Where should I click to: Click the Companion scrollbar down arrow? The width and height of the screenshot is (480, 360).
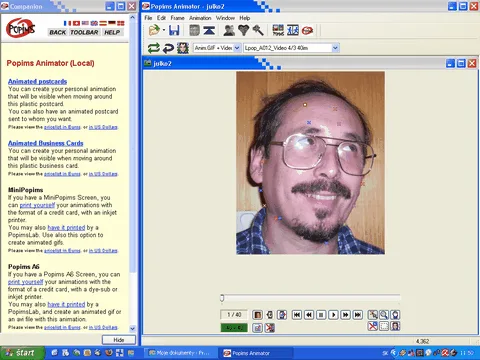(x=132, y=328)
